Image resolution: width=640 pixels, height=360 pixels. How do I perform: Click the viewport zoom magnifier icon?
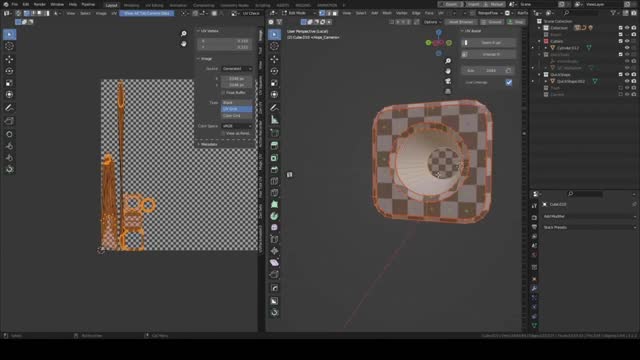[x=448, y=61]
